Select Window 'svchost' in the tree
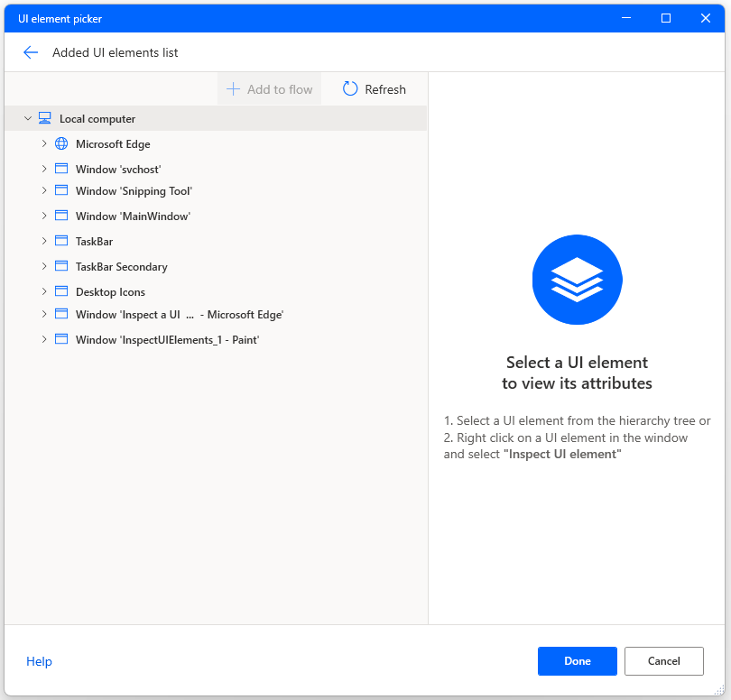731x700 pixels. click(x=118, y=170)
